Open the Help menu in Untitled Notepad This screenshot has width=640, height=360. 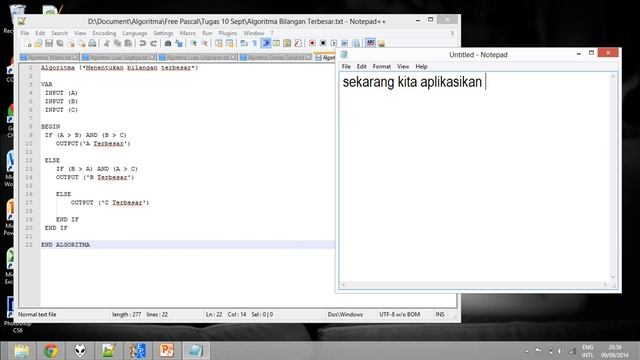click(421, 67)
